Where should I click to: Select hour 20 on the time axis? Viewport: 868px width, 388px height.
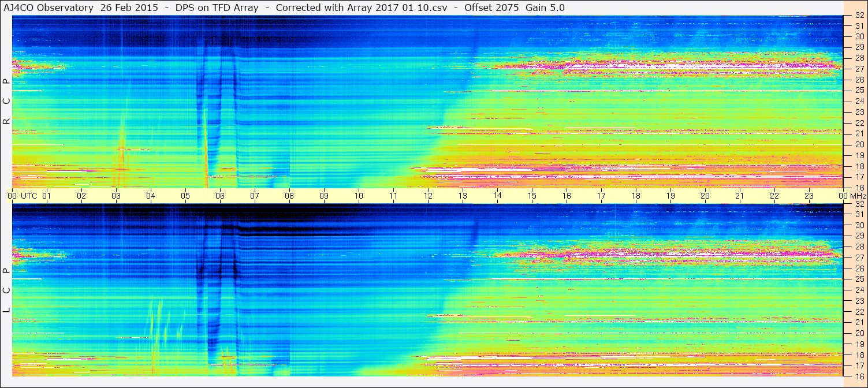(705, 196)
